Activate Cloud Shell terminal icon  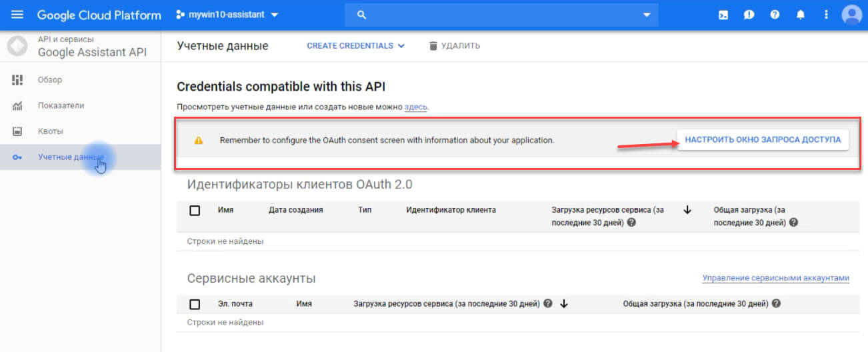723,15
